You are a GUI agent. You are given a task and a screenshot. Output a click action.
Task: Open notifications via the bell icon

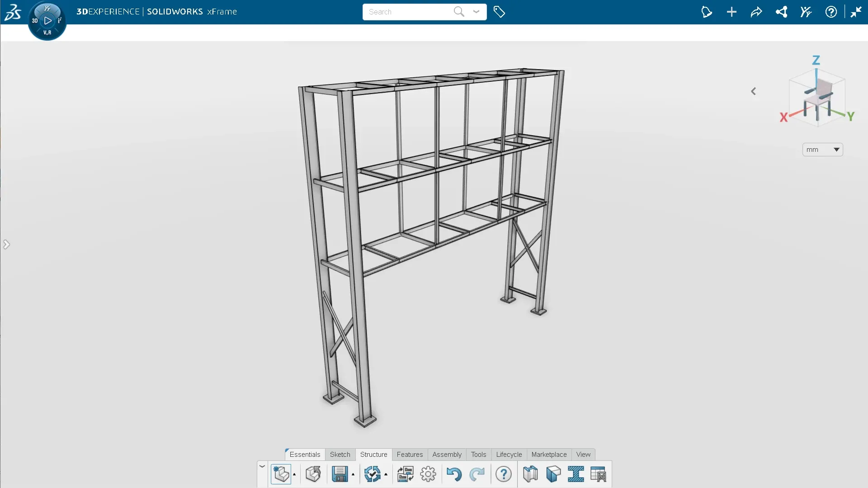tap(707, 12)
